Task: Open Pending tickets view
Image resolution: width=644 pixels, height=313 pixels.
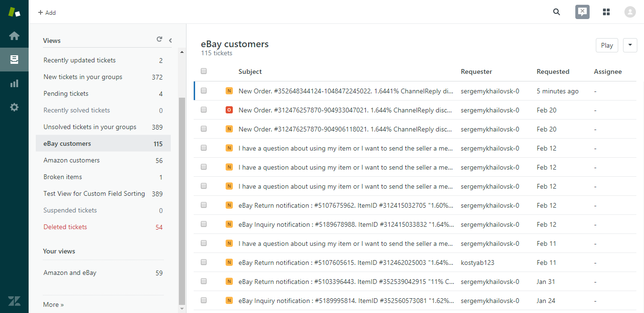Action: 103,94
